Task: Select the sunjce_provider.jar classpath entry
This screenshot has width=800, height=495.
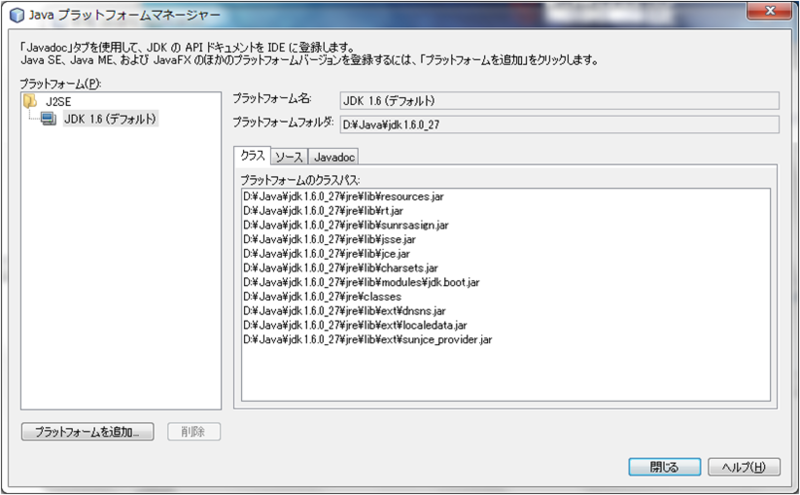Action: 367,339
